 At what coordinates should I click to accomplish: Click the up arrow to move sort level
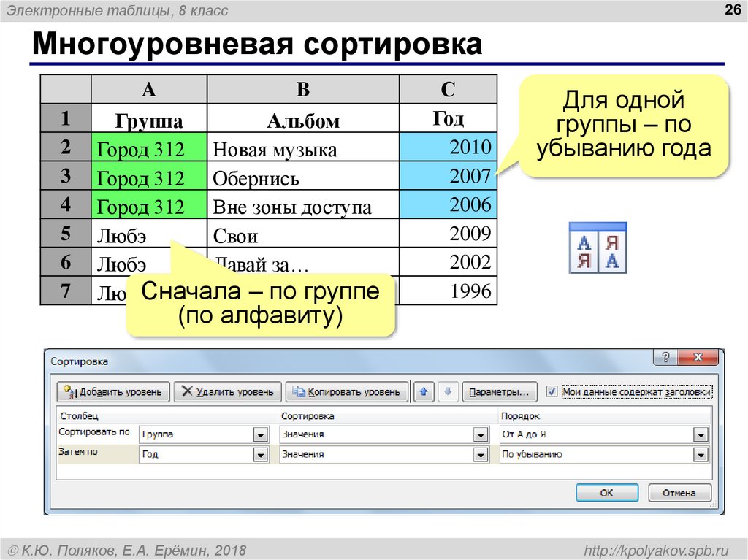(x=424, y=391)
